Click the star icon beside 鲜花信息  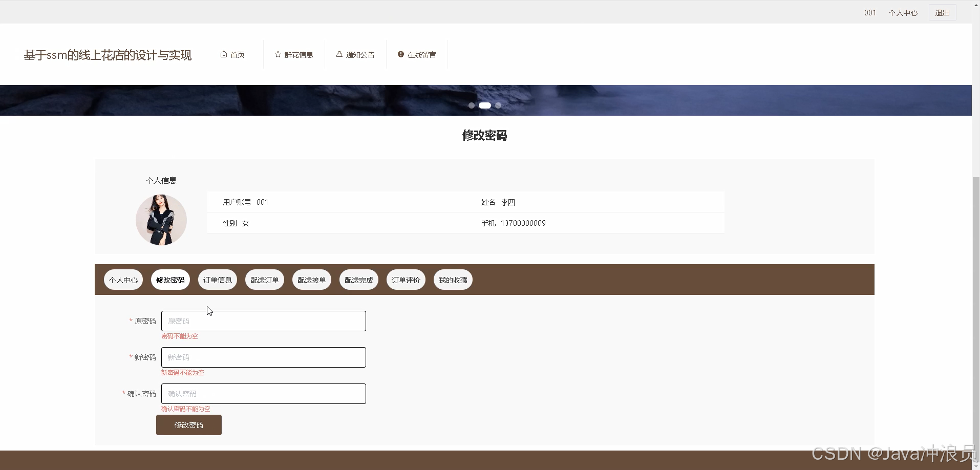point(277,54)
